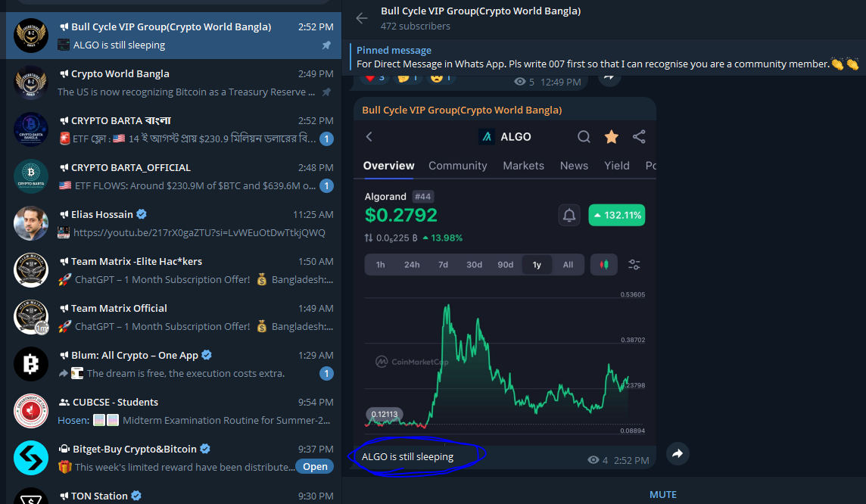Click the chart settings sliders icon
Viewport: 866px width, 504px height.
634,265
